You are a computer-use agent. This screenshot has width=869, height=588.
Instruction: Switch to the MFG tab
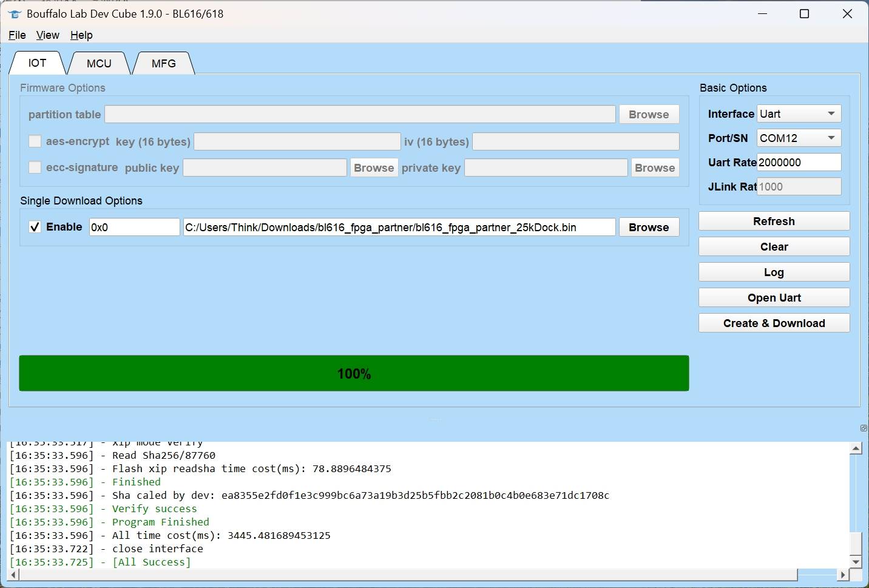pos(164,63)
